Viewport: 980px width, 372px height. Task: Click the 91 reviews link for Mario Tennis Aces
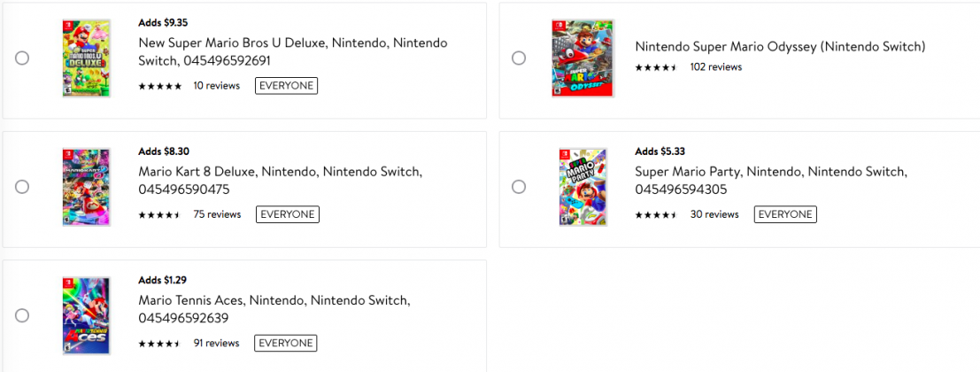click(x=216, y=343)
